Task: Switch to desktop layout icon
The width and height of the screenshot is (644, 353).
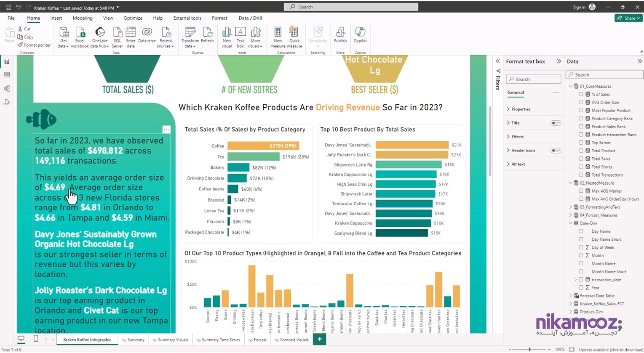Action: coord(21,339)
